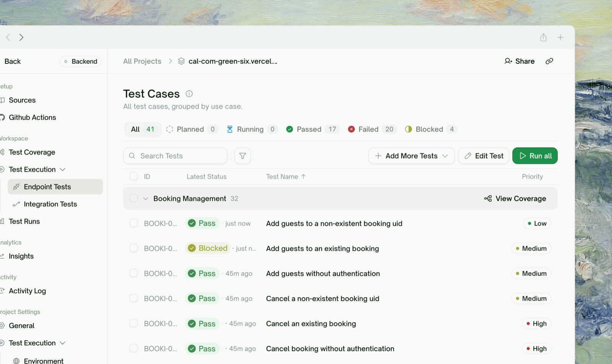Image resolution: width=612 pixels, height=364 pixels.
Task: Click the Back link in sidebar
Action: 13,61
